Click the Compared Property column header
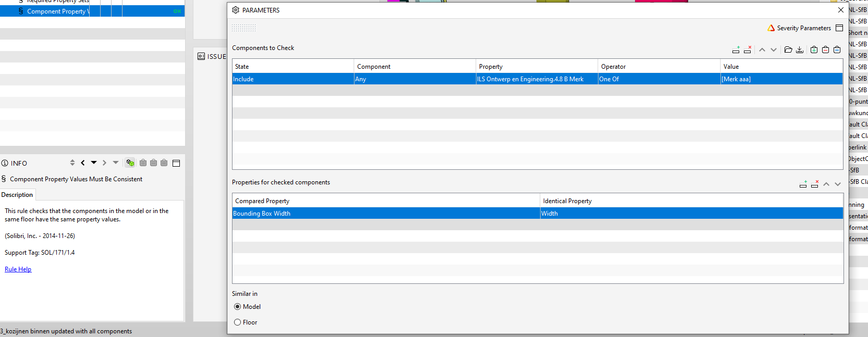The width and height of the screenshot is (868, 337). click(x=386, y=201)
